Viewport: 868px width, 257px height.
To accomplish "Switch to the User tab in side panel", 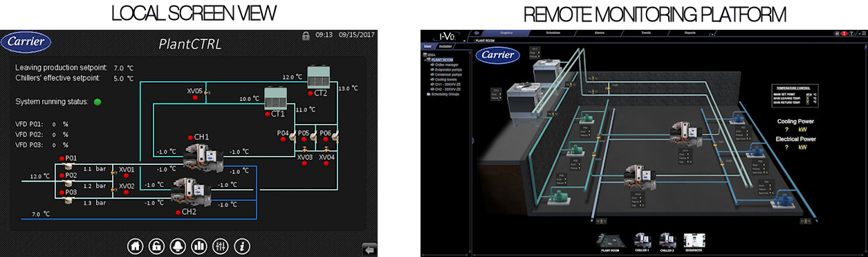I will 427,46.
